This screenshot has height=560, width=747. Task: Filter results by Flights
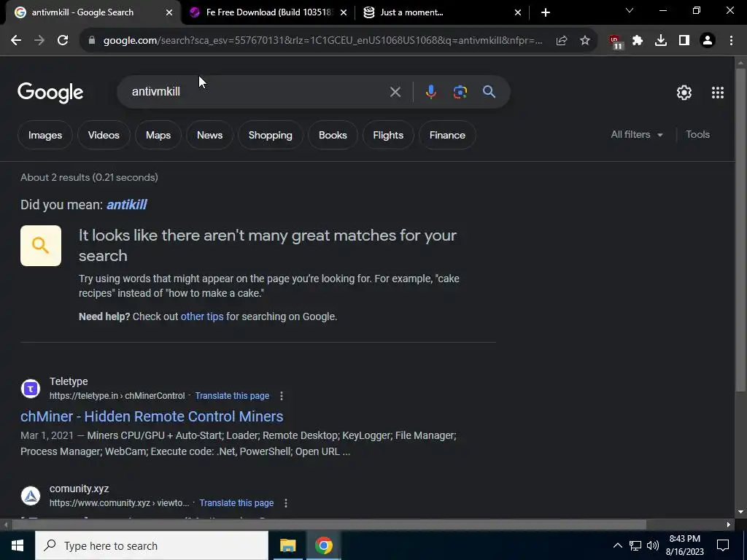(x=388, y=135)
